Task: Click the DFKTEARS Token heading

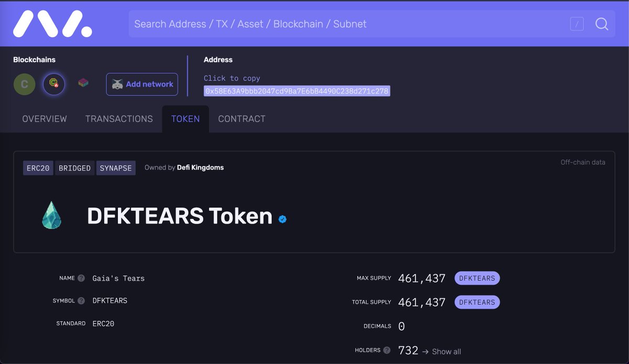Action: coord(180,216)
